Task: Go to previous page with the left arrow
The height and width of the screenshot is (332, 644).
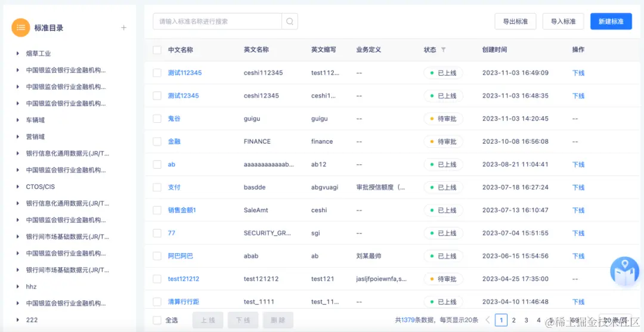Action: [488, 320]
